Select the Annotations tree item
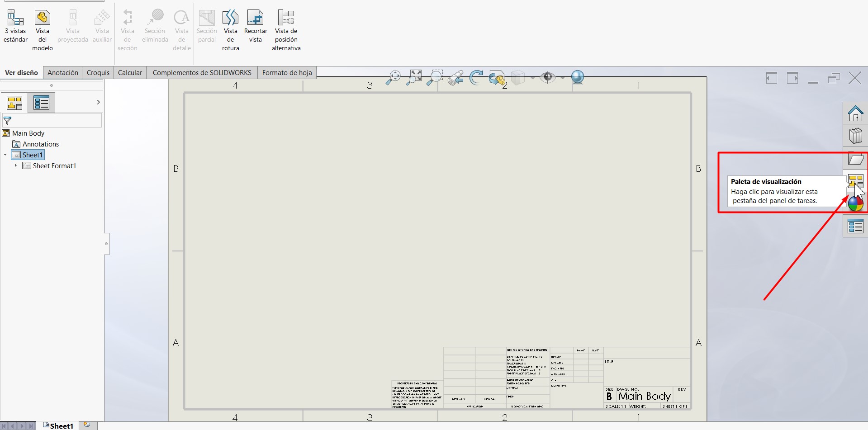 41,144
